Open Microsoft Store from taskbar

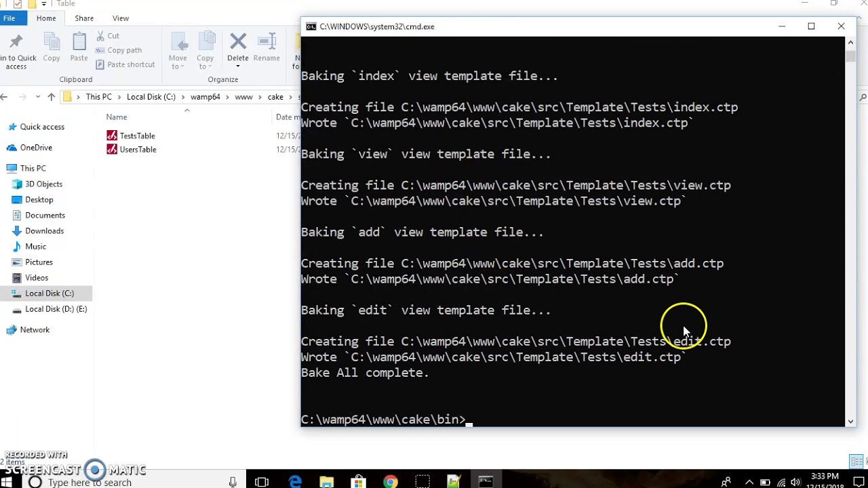[359, 482]
